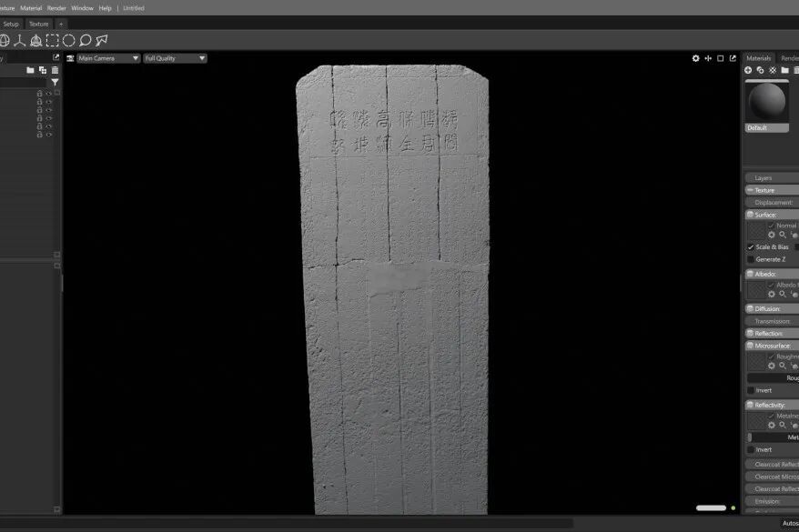The height and width of the screenshot is (532, 799).
Task: Activate the lasso selection tool
Action: coord(85,40)
